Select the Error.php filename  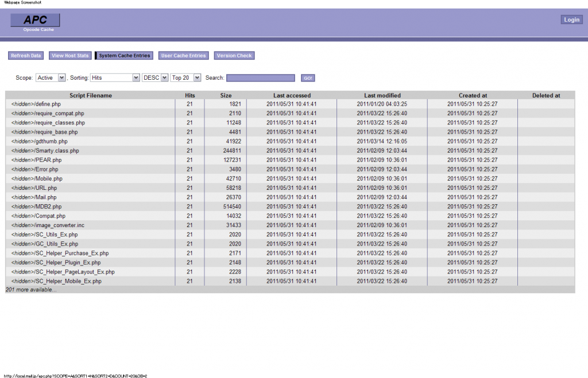point(35,169)
